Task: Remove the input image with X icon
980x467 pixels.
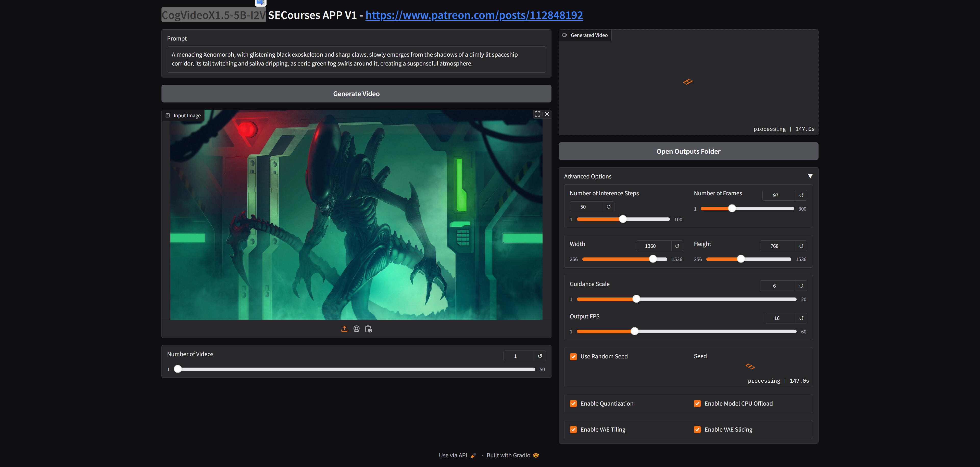Action: pyautogui.click(x=547, y=114)
